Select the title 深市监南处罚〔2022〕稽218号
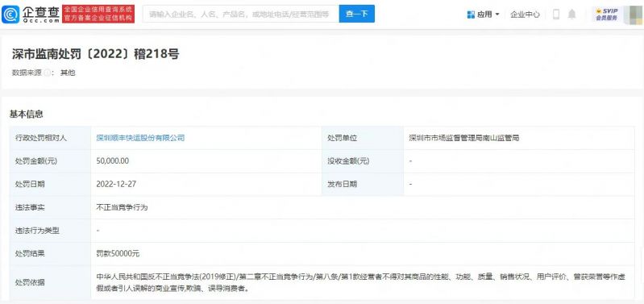 pos(95,54)
